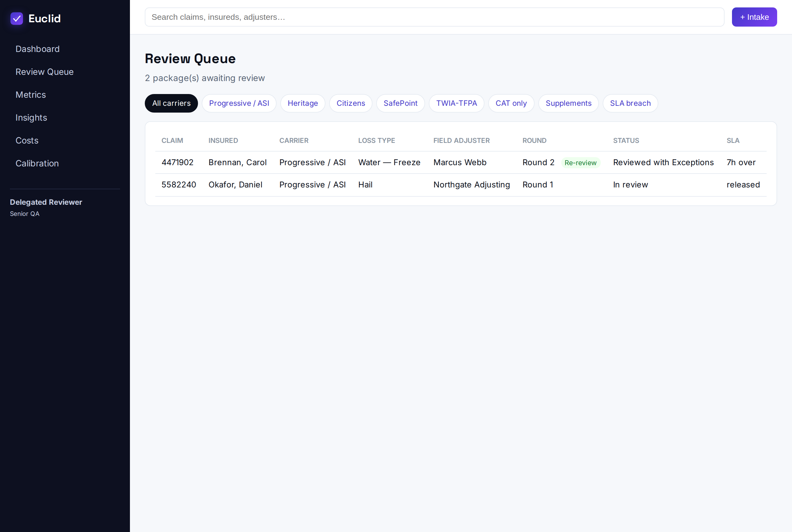The image size is (792, 532).
Task: Click the CARRIER column header
Action: 294,140
